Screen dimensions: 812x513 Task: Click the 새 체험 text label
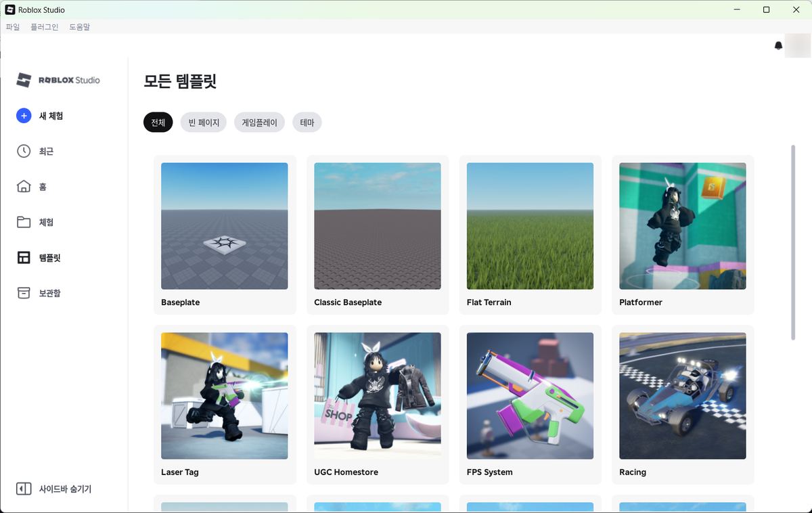coord(51,116)
